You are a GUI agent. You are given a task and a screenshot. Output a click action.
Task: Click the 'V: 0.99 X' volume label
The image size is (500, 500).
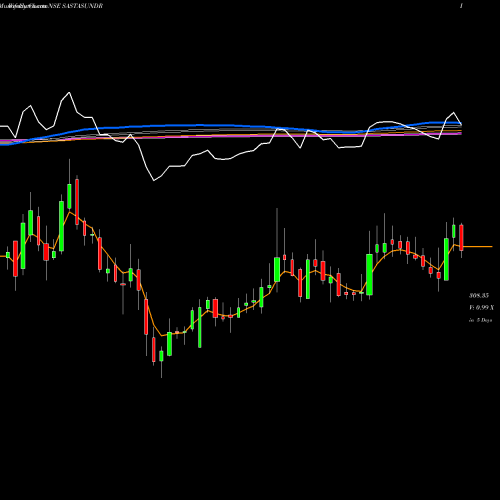pos(481,307)
